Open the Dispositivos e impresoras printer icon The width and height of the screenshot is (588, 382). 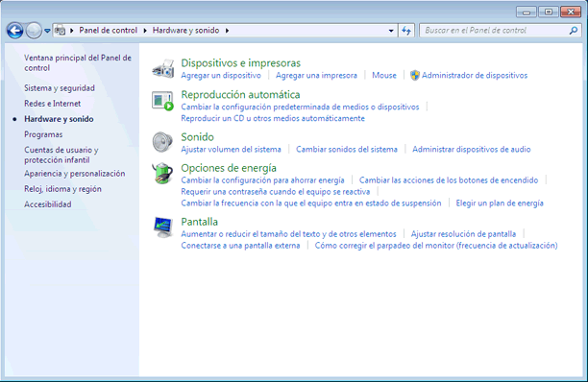163,68
